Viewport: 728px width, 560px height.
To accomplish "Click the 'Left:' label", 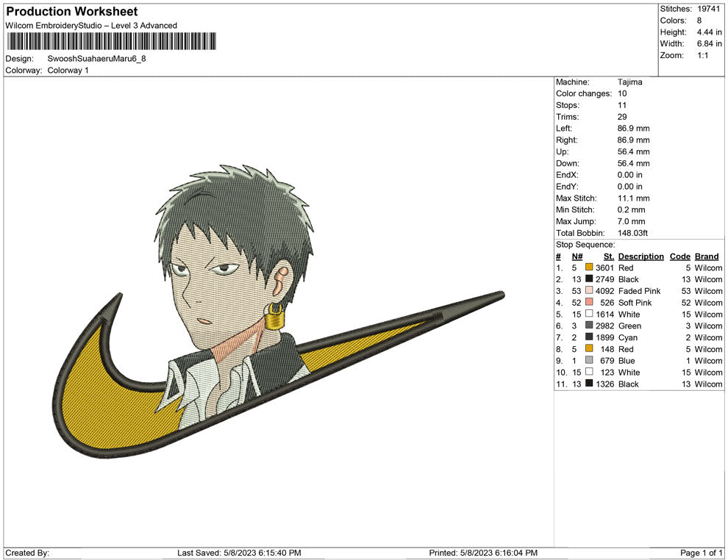I will coord(564,128).
